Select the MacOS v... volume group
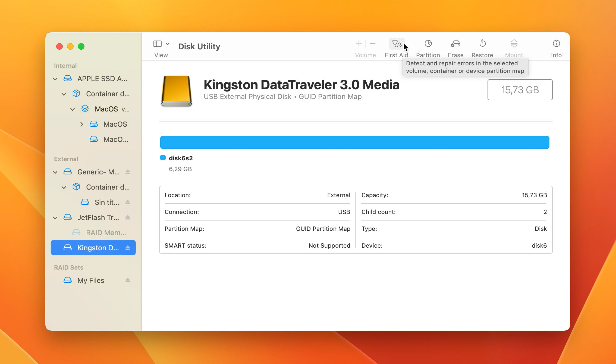Image resolution: width=616 pixels, height=364 pixels. click(93, 109)
